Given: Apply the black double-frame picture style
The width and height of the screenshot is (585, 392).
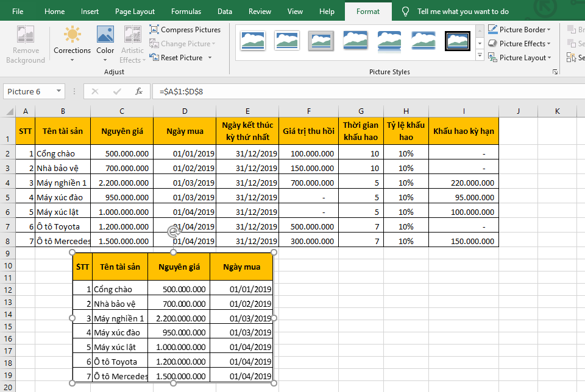Looking at the screenshot, I should [456, 40].
